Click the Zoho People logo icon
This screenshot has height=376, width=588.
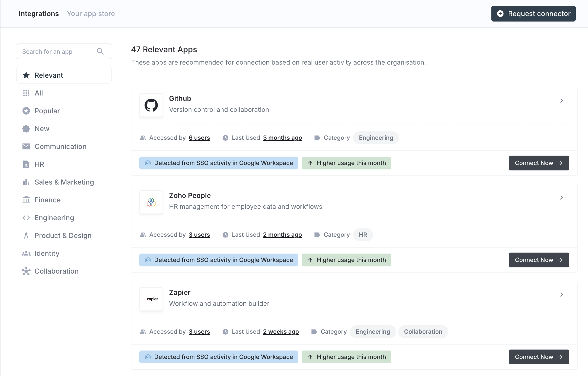coord(151,202)
